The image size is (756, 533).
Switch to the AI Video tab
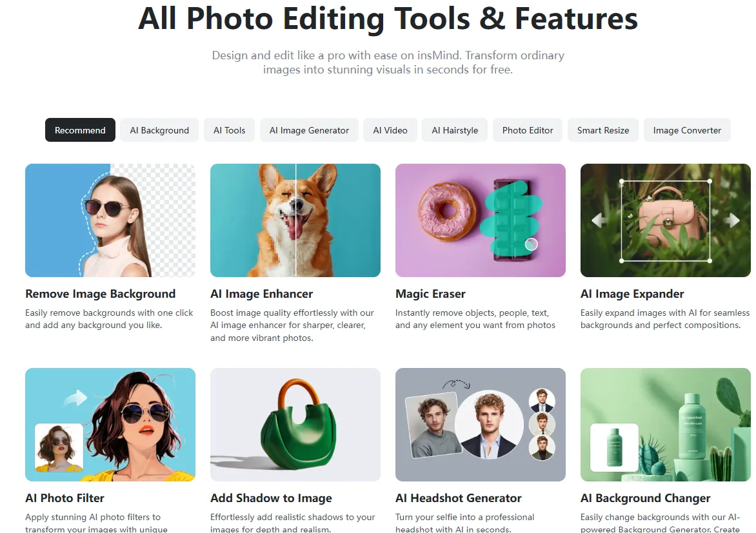pos(390,130)
